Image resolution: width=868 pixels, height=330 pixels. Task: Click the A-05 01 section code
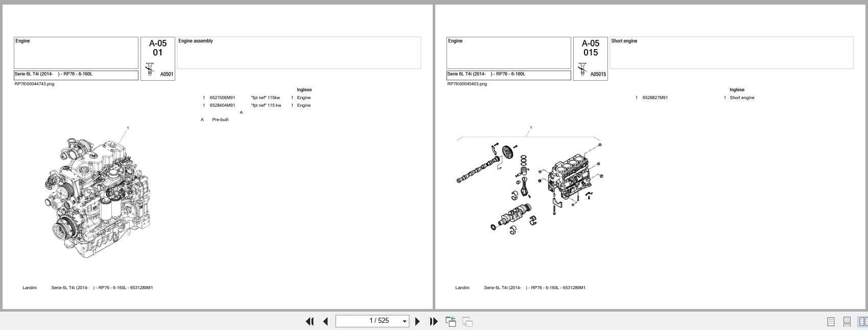click(x=158, y=48)
